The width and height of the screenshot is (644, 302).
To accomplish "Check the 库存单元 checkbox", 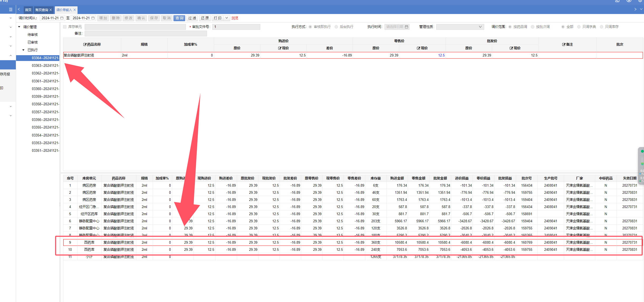I will (65, 27).
